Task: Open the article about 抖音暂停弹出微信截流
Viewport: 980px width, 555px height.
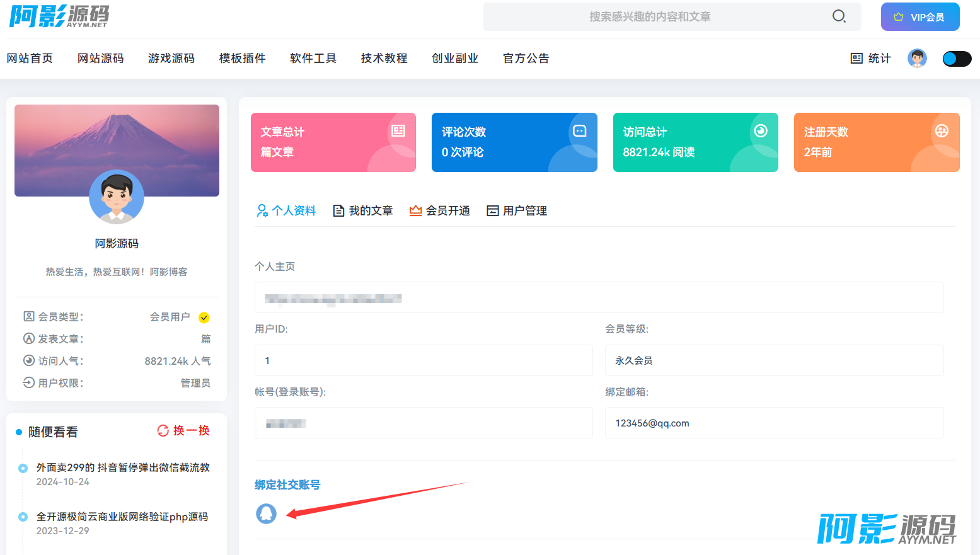Action: click(123, 467)
